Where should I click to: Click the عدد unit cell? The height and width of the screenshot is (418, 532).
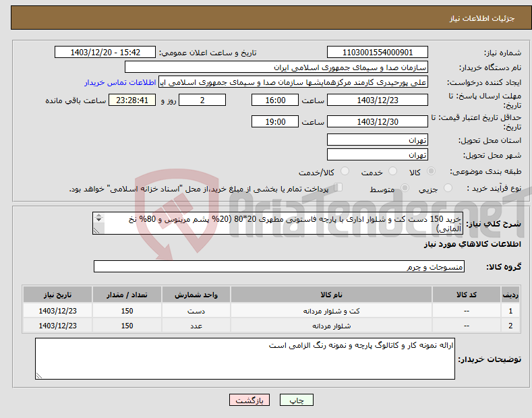[x=196, y=326]
